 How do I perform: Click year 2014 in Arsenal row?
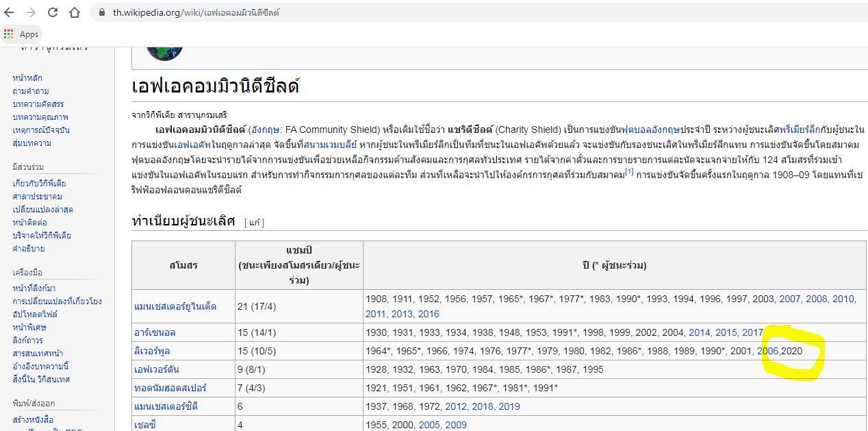(700, 332)
